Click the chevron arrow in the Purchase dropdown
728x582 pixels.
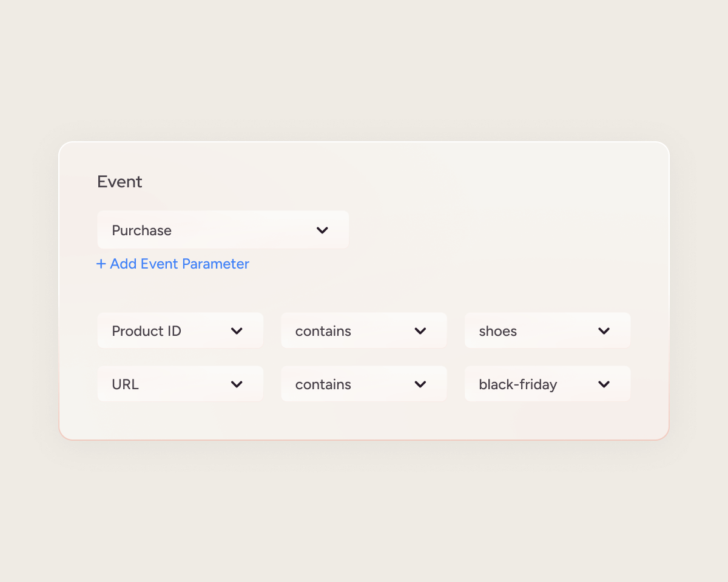322,230
